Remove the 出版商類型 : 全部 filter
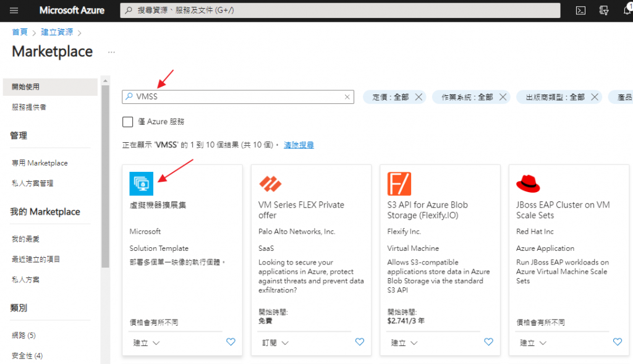Screen dimensions: 633x364 [x=595, y=97]
